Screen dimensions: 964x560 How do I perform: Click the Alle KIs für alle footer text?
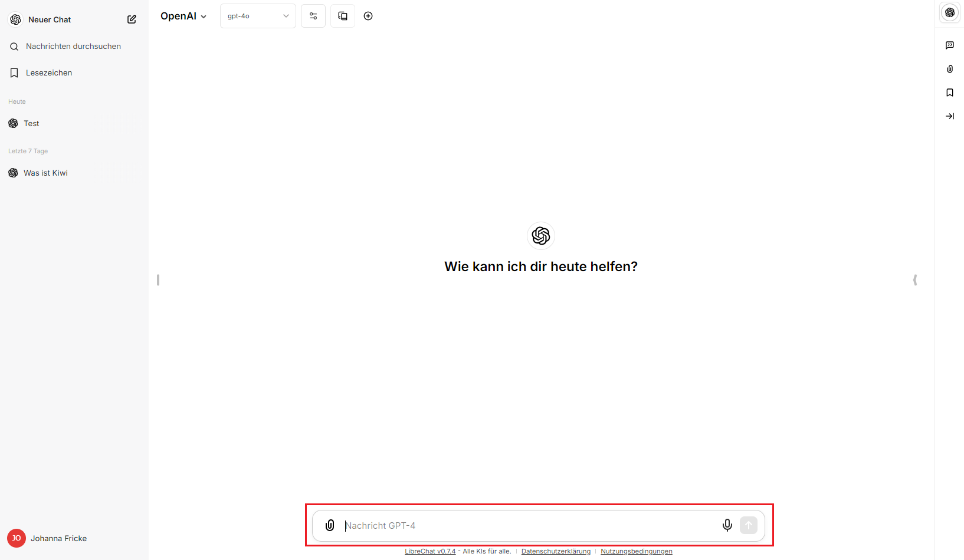[487, 551]
